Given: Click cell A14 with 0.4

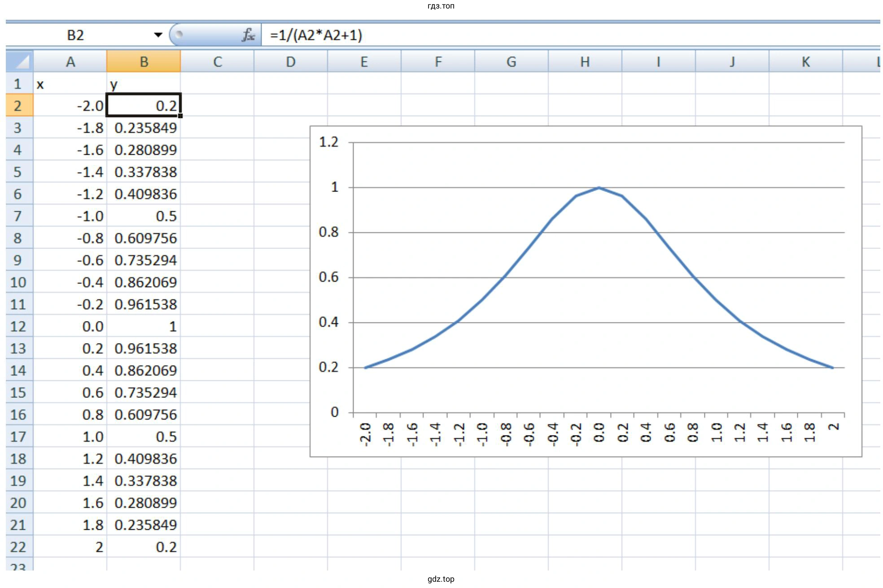Looking at the screenshot, I should click(x=70, y=370).
